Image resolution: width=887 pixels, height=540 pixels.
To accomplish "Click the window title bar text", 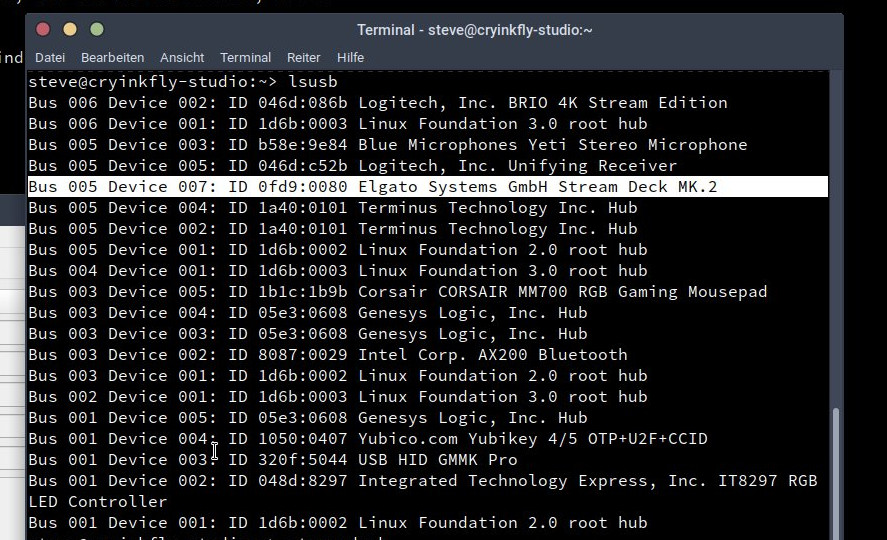I will [475, 30].
